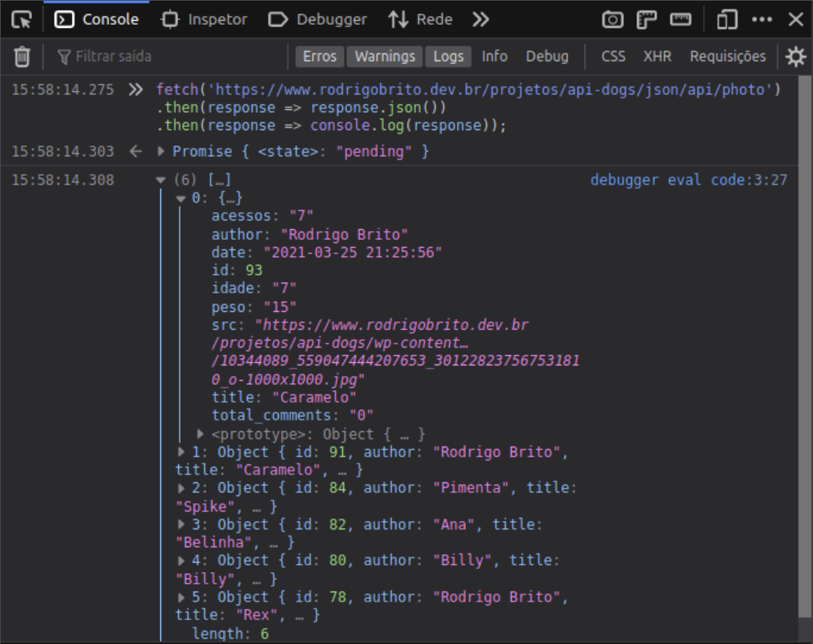Toggle the Erros filter button
This screenshot has height=644, width=813.
(319, 57)
